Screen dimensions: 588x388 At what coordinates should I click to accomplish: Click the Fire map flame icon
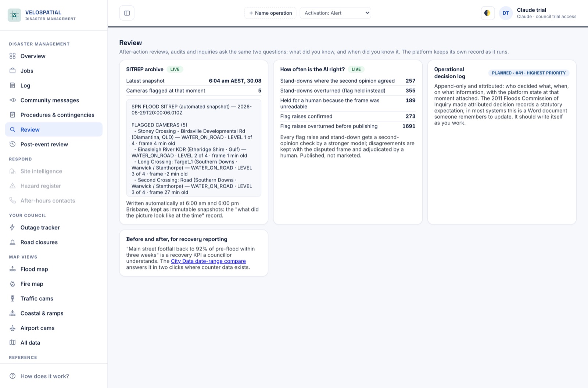[x=12, y=284]
